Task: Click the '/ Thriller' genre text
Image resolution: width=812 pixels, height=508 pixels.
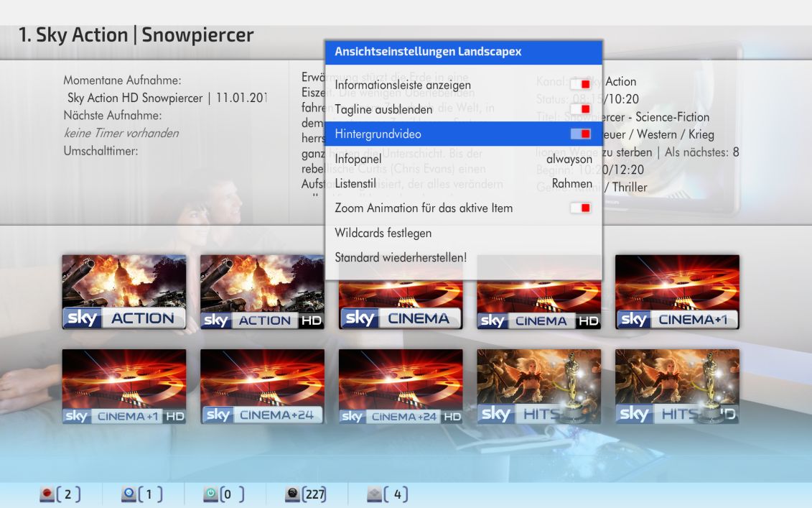Action: 625,187
